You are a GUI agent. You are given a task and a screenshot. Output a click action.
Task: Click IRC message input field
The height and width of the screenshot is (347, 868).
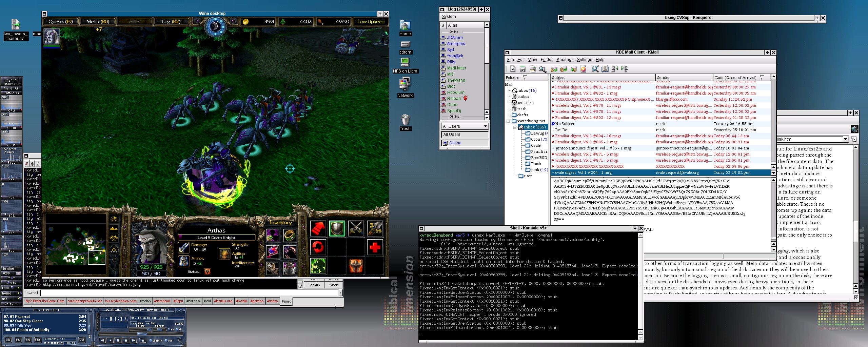(190, 293)
